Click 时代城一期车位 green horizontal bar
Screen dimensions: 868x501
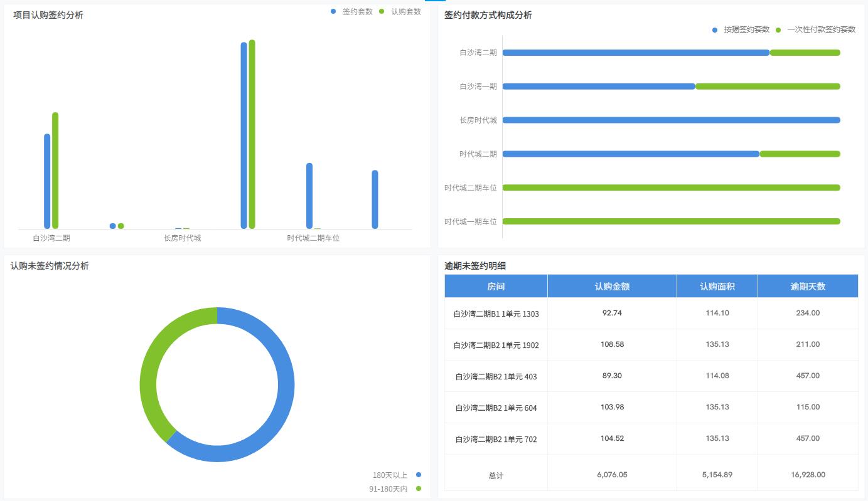(671, 221)
